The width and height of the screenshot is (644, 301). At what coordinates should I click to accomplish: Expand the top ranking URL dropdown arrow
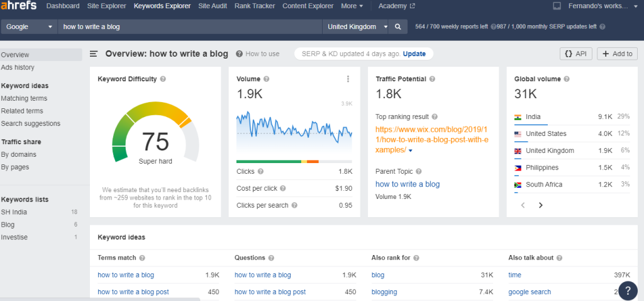click(x=410, y=151)
